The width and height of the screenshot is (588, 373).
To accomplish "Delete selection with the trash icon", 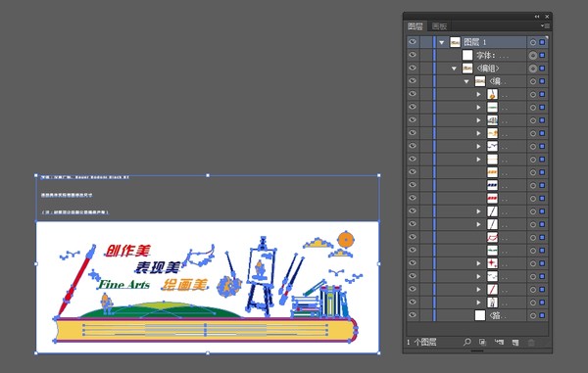I will tap(531, 342).
